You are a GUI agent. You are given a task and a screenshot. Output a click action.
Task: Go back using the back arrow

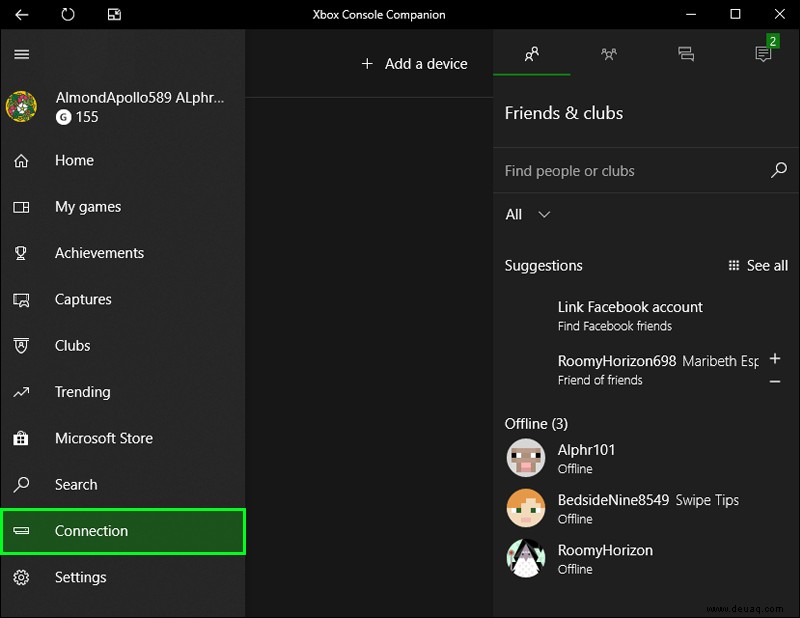pyautogui.click(x=21, y=14)
